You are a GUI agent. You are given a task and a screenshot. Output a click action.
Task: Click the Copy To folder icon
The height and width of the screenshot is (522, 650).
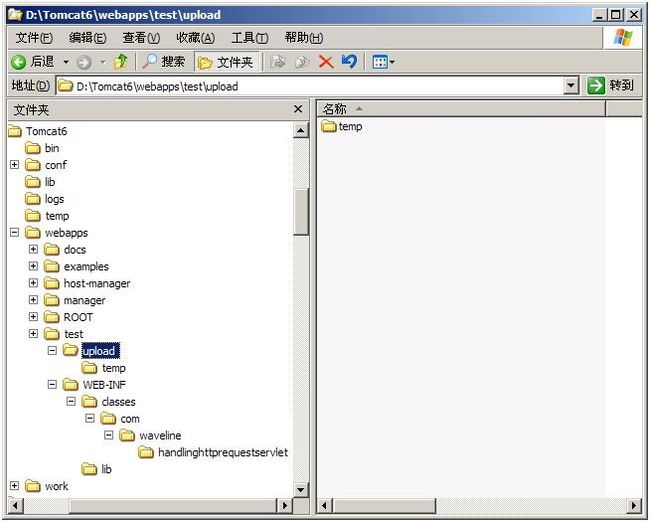302,62
